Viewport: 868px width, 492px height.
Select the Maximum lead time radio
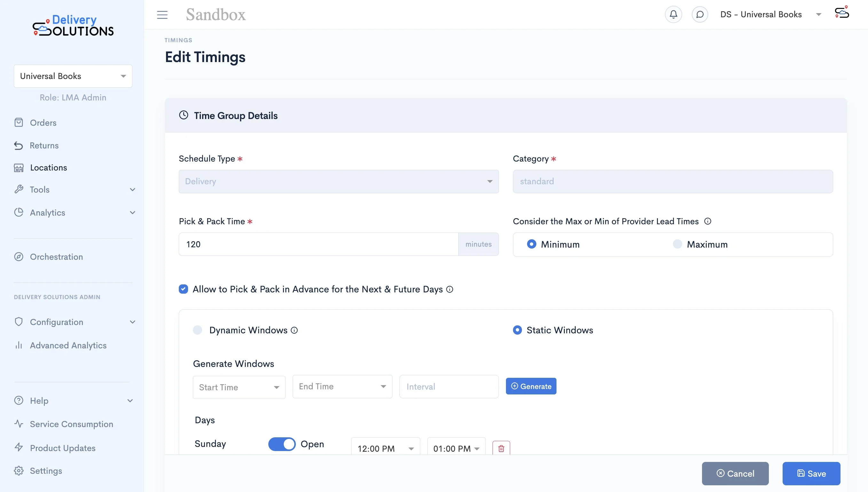coord(677,244)
